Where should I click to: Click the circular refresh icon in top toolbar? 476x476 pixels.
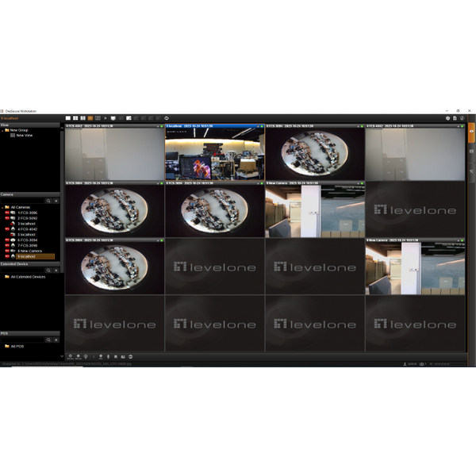[x=167, y=118]
